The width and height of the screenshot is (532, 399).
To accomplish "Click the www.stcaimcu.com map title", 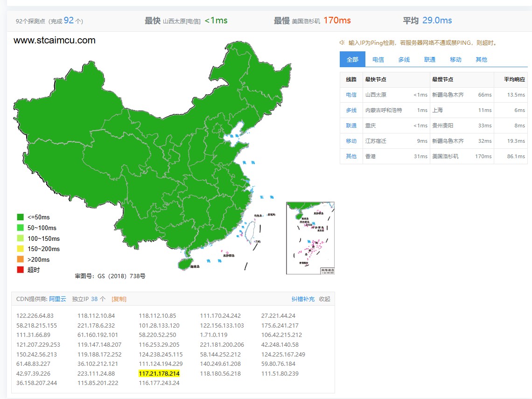I will [55, 41].
